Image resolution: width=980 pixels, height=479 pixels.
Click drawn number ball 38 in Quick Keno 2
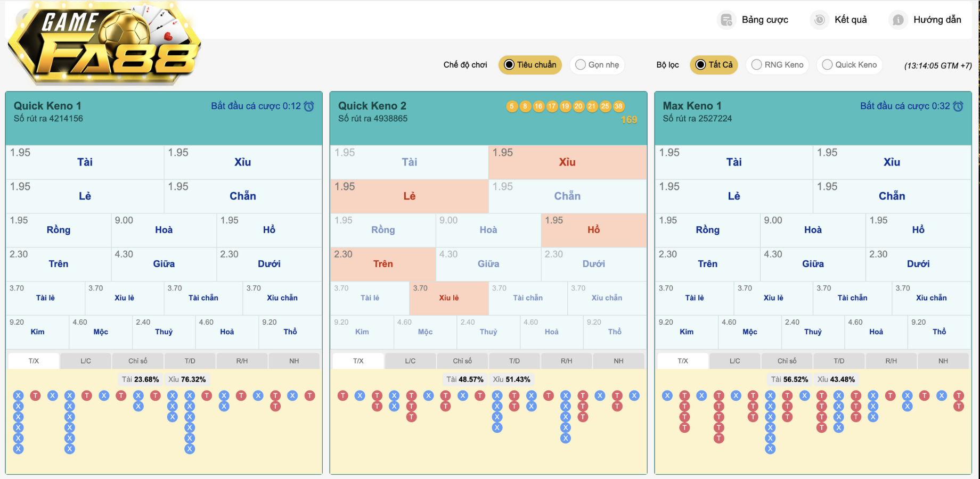[x=618, y=106]
